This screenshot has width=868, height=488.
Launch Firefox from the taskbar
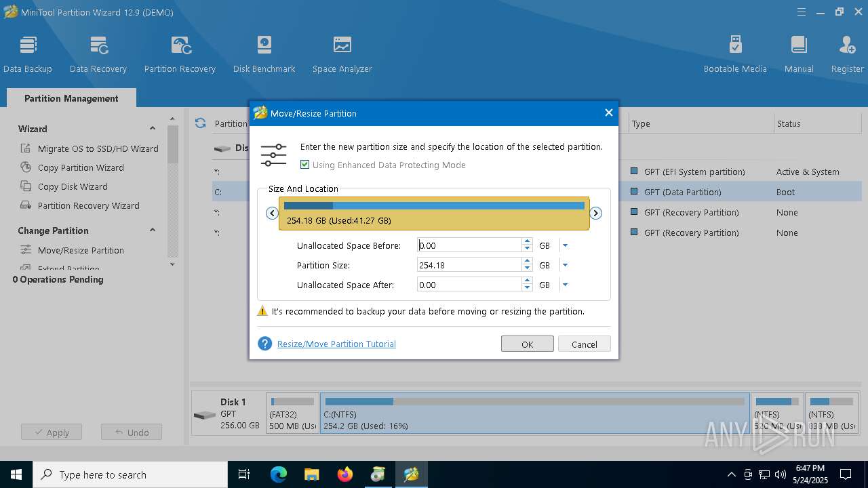pos(344,474)
